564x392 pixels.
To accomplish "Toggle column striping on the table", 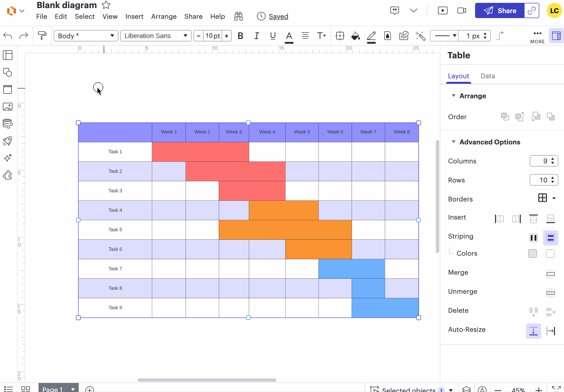I will pos(533,237).
